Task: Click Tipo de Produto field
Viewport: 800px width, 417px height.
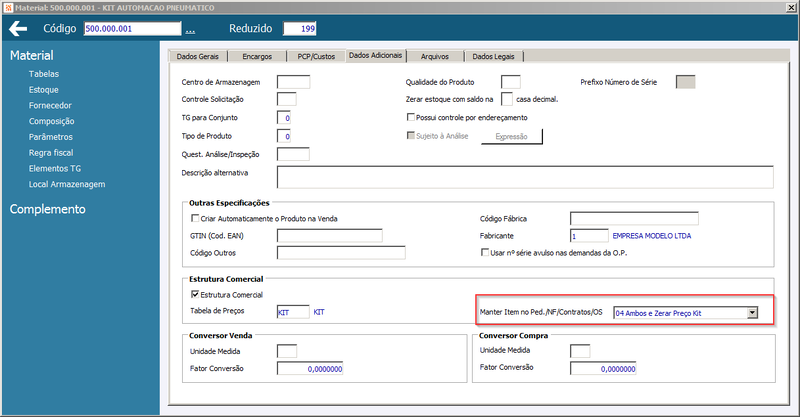Action: click(x=284, y=136)
